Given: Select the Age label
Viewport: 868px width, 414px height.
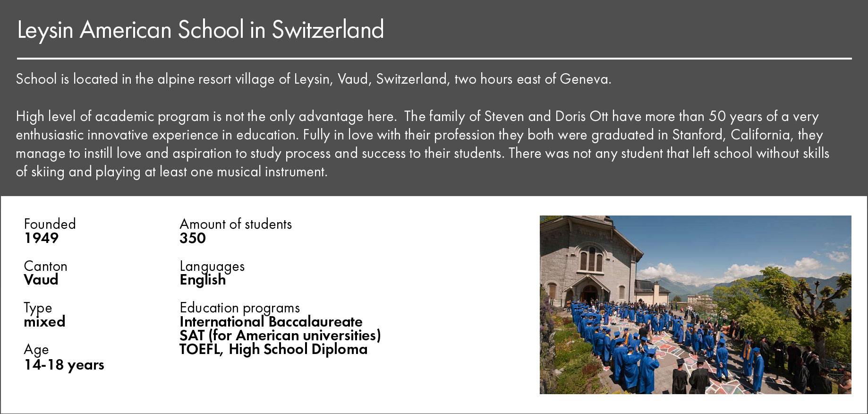Looking at the screenshot, I should click(36, 350).
